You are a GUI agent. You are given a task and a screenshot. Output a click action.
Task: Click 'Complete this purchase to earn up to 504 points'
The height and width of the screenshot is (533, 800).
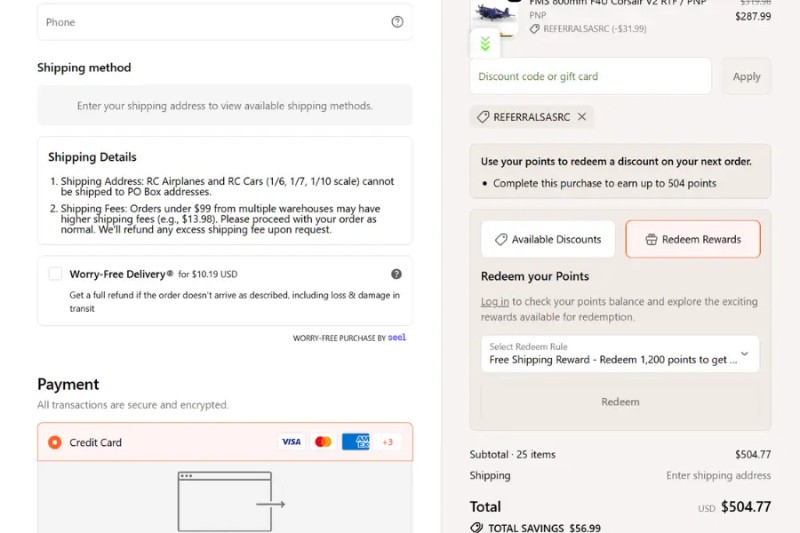[x=605, y=183]
